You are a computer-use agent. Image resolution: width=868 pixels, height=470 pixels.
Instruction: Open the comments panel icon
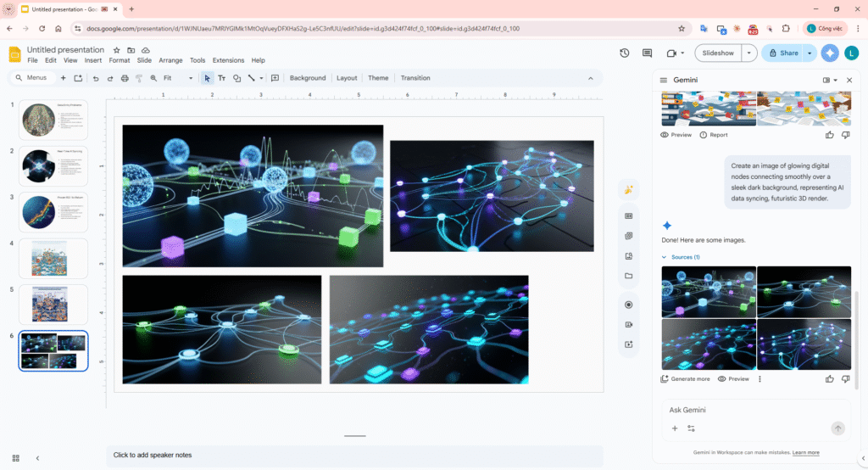pyautogui.click(x=648, y=53)
